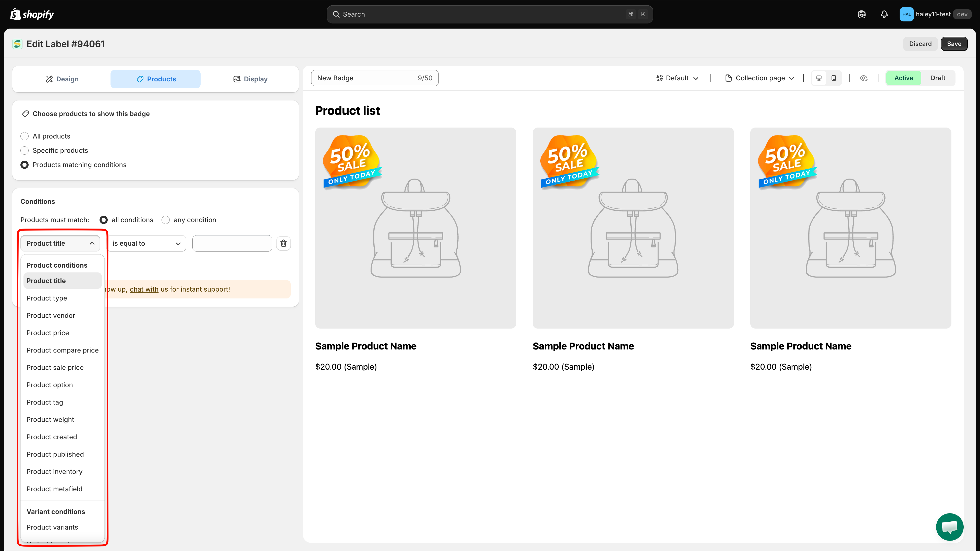Image resolution: width=980 pixels, height=551 pixels.
Task: Click the top Search bar
Action: [490, 14]
